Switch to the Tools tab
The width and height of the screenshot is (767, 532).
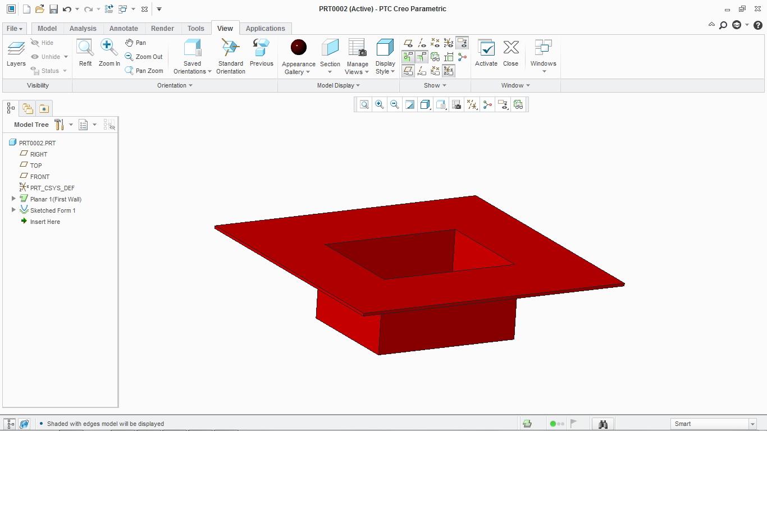tap(196, 29)
